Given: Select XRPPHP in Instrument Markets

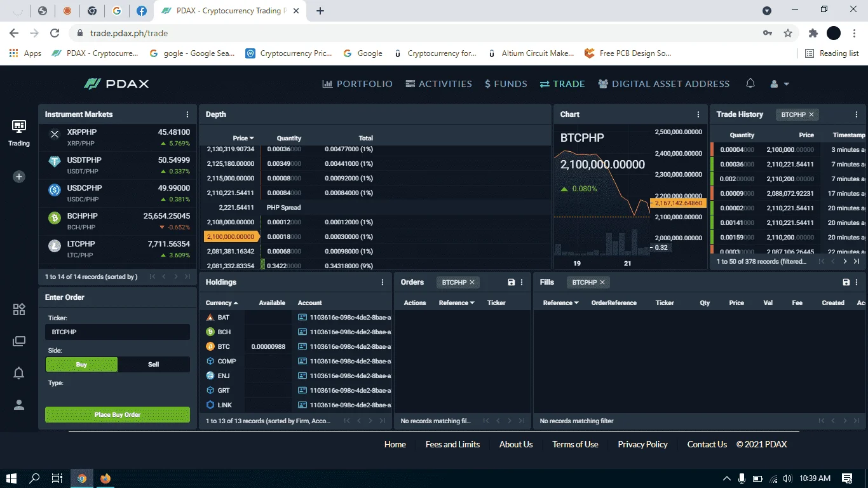Looking at the screenshot, I should click(118, 138).
